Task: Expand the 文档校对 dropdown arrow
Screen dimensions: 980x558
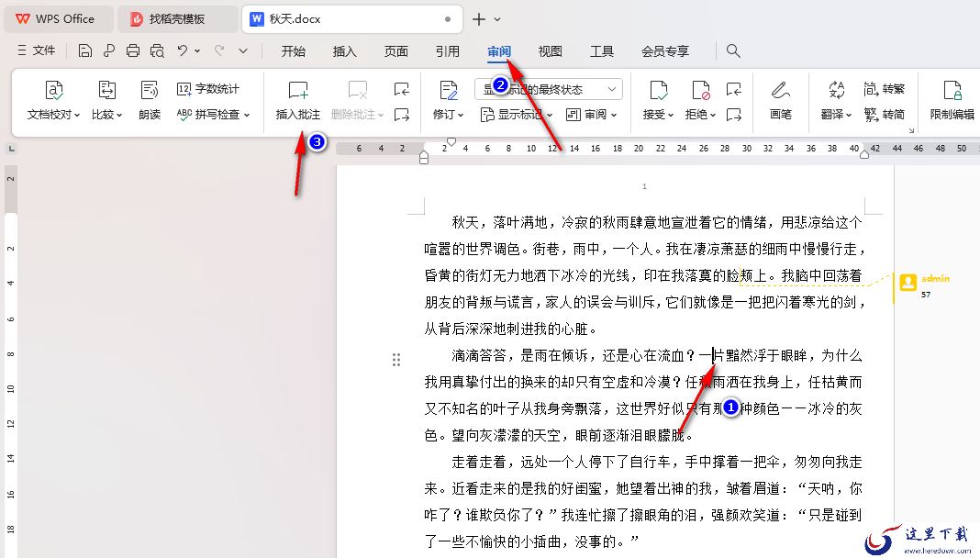Action: click(77, 115)
